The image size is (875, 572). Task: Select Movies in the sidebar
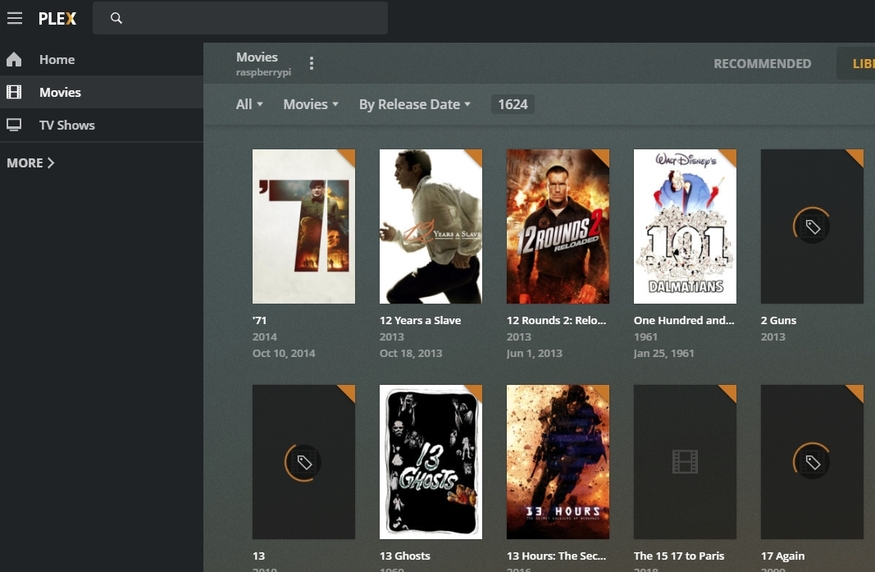coord(102,92)
